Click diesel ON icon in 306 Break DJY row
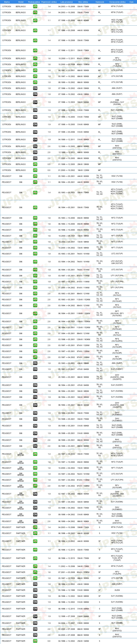This screenshot has width=137, height=644. pyautogui.click(x=35, y=502)
